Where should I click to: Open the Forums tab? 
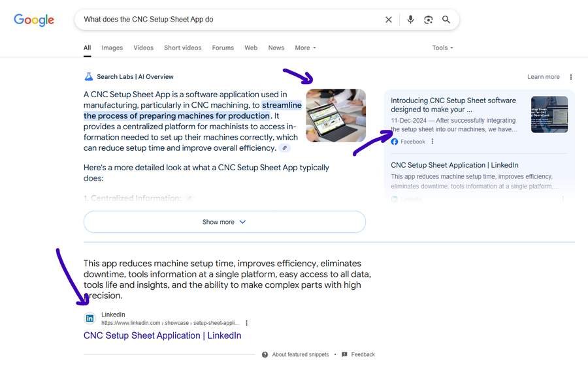pyautogui.click(x=223, y=48)
